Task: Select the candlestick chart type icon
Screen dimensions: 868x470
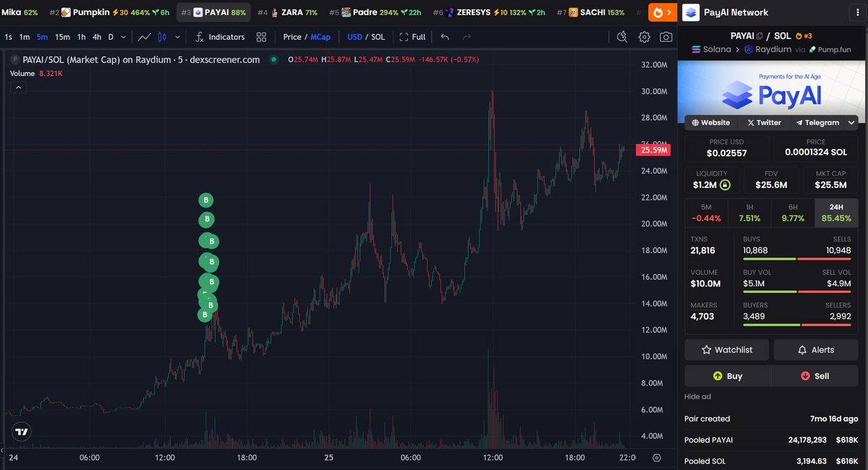Action: pos(163,37)
